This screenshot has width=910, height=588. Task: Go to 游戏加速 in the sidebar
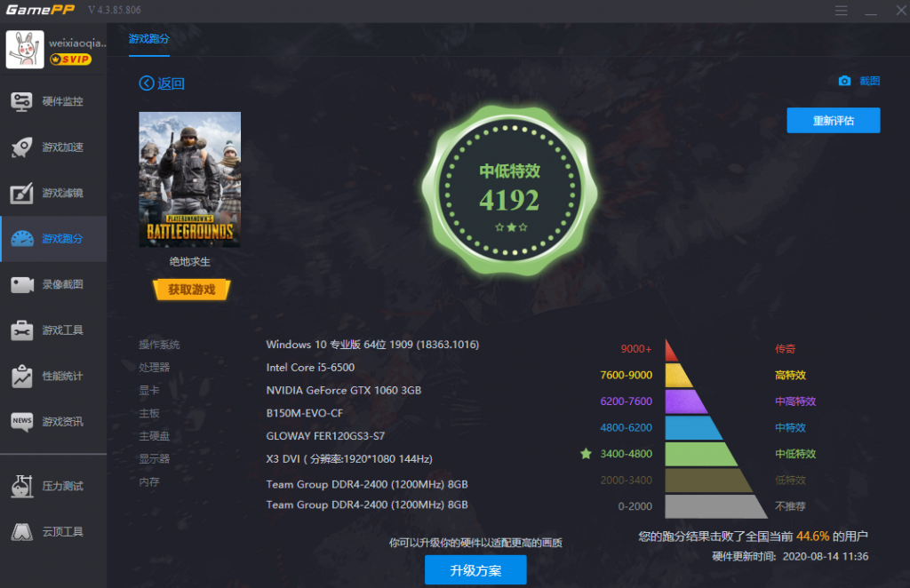[x=53, y=147]
